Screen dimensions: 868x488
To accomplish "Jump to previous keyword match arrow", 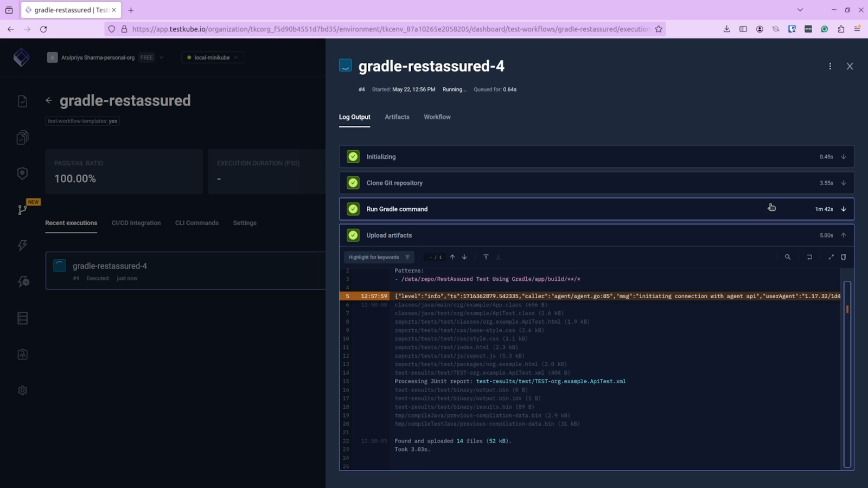I will (x=452, y=257).
